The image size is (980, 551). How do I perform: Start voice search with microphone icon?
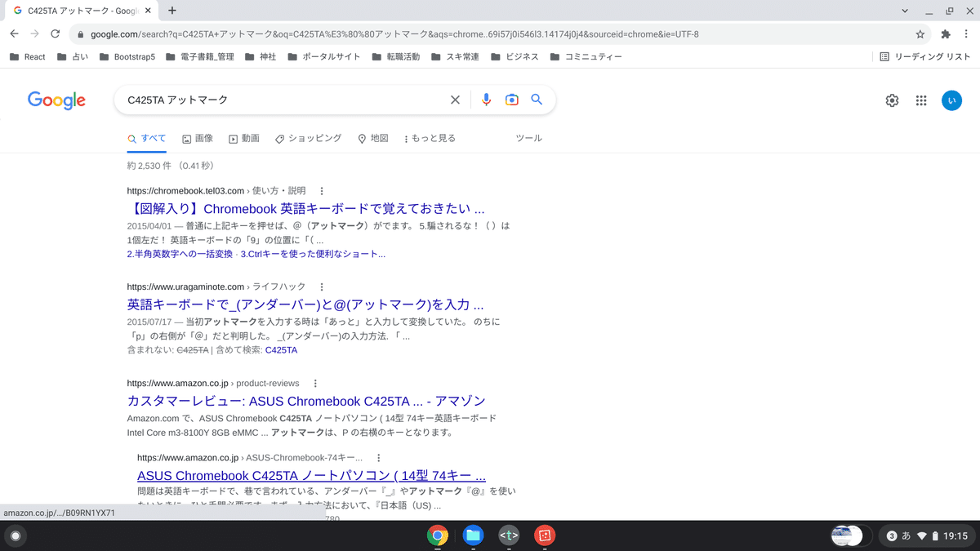(487, 100)
